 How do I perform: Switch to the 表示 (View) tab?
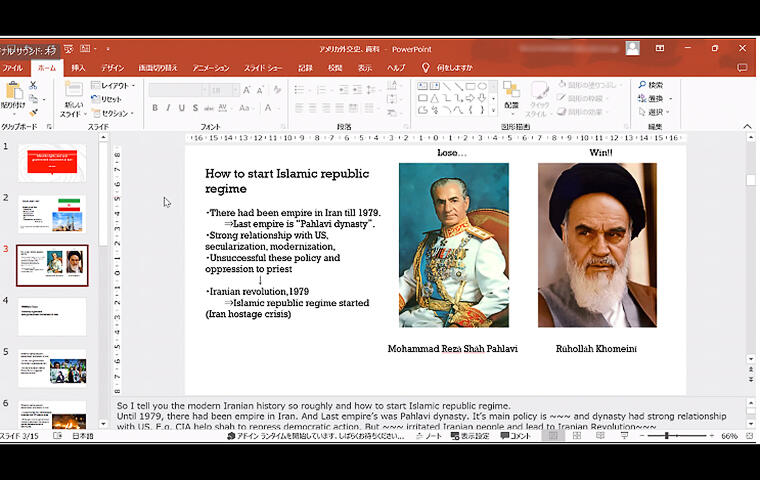point(365,68)
